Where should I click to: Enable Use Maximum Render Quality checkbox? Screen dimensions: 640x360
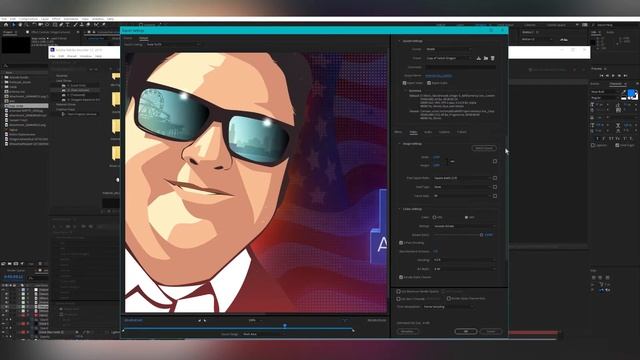click(398, 291)
